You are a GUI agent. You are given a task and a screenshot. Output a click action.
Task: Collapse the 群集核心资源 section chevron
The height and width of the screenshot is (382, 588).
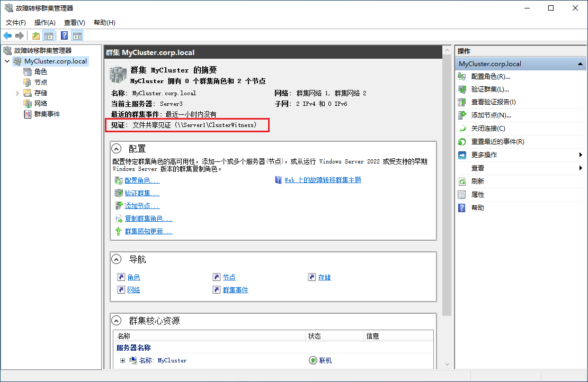point(117,321)
